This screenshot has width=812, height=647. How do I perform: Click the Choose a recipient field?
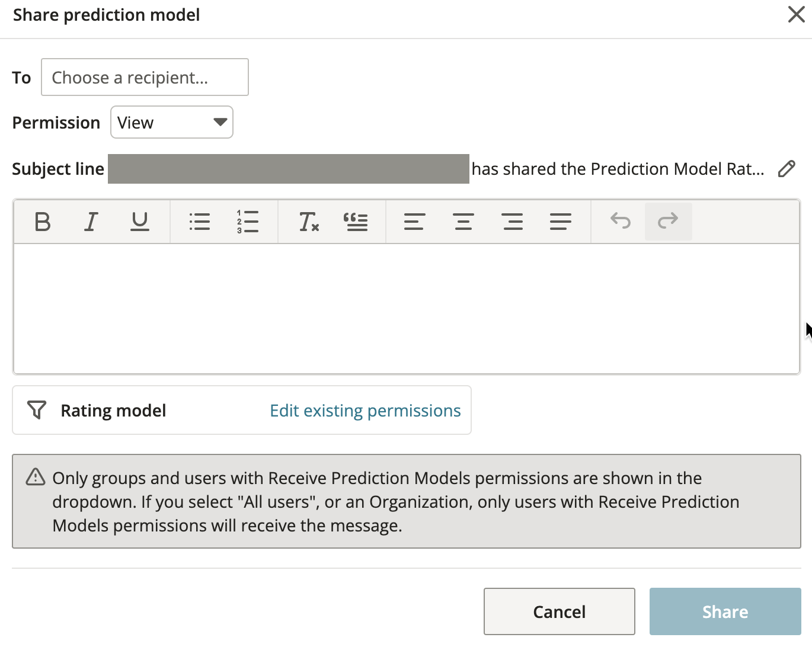(x=145, y=77)
